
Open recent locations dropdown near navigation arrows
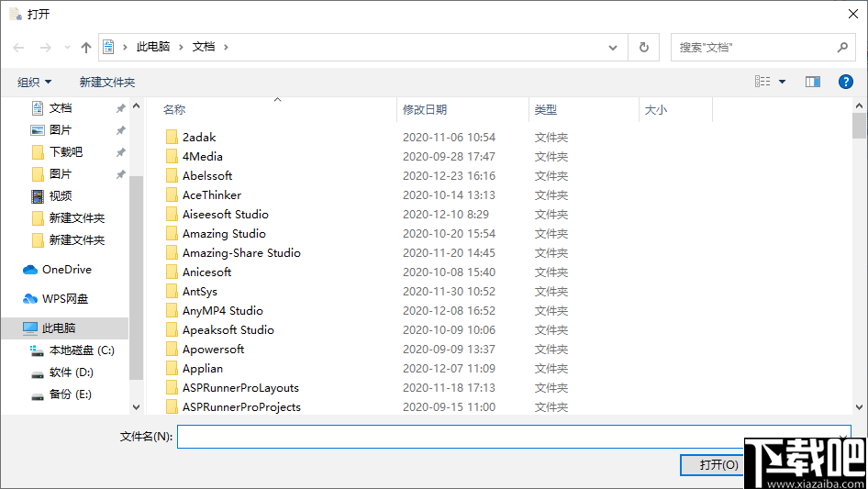point(67,48)
